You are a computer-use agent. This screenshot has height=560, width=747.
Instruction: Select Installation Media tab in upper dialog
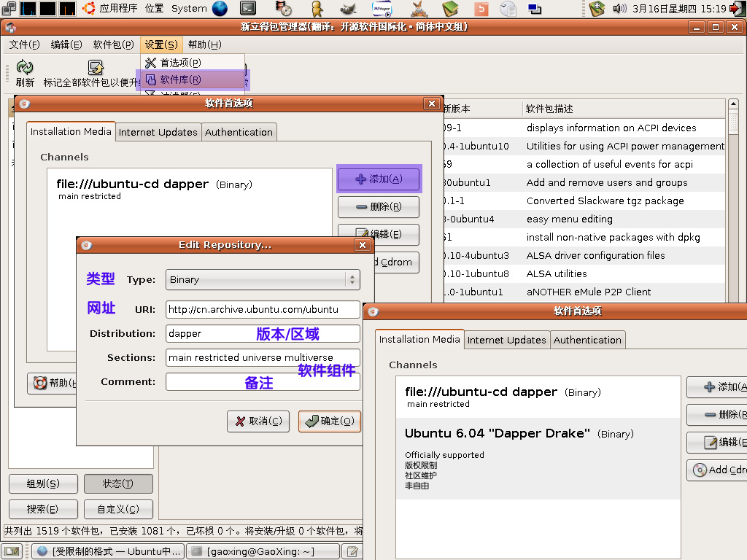[x=71, y=131]
